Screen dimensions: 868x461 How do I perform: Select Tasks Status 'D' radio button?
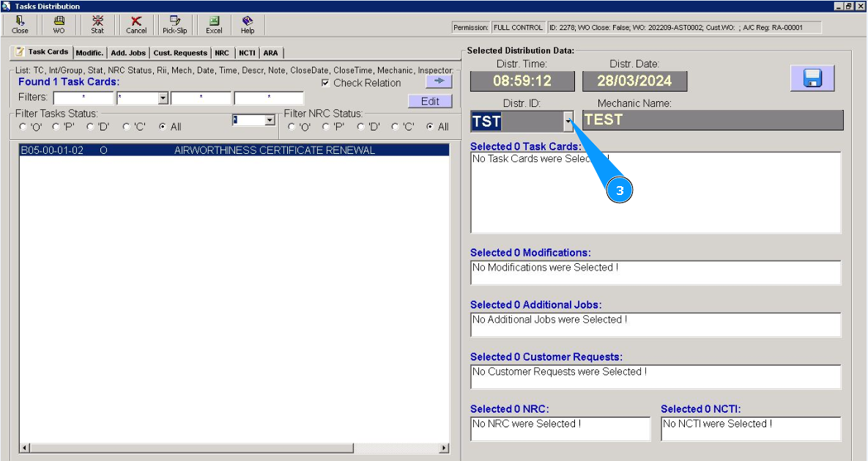(x=90, y=127)
